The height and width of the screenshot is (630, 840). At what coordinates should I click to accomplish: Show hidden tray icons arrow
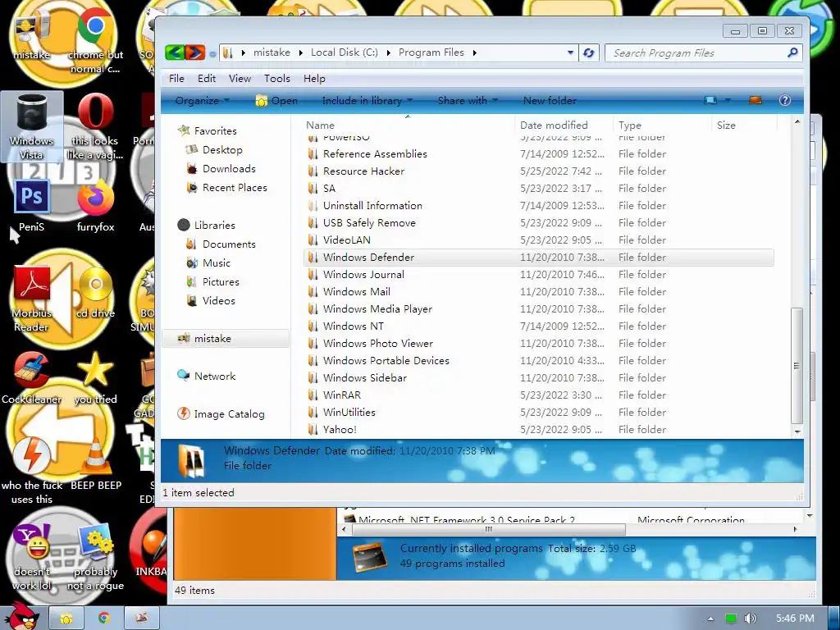tap(710, 619)
